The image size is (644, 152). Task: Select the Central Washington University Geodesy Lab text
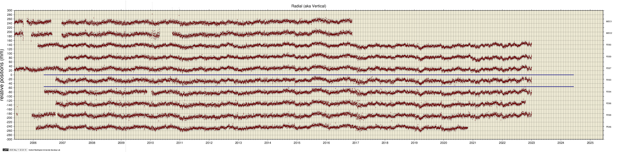point(45,150)
